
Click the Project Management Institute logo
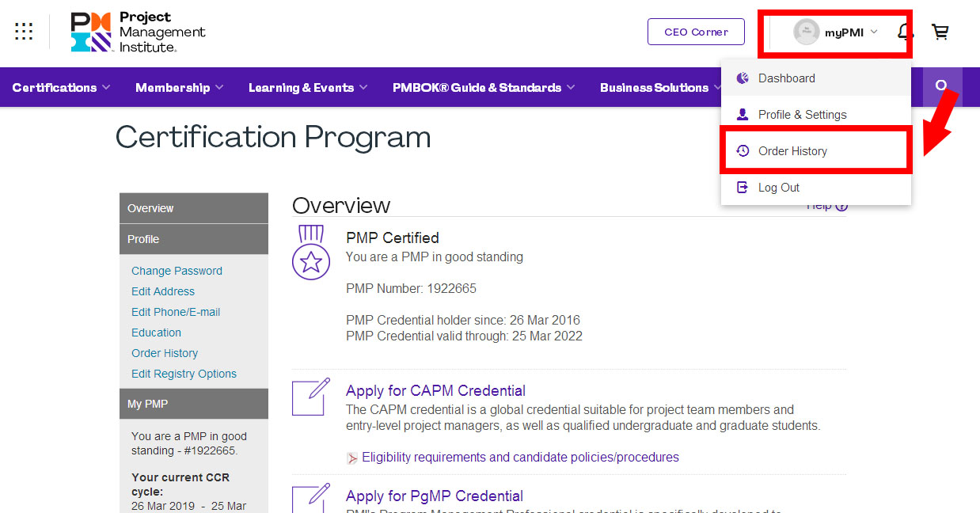point(138,32)
